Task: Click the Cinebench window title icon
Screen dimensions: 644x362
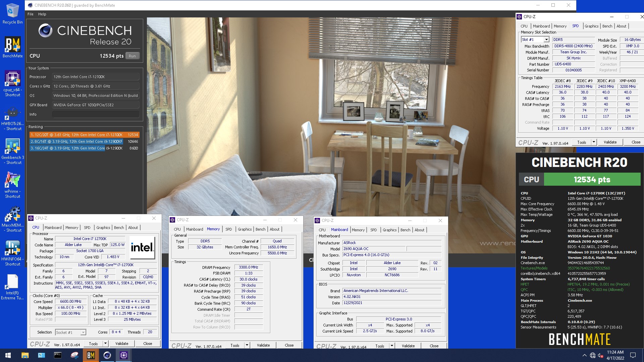Action: pos(30,5)
